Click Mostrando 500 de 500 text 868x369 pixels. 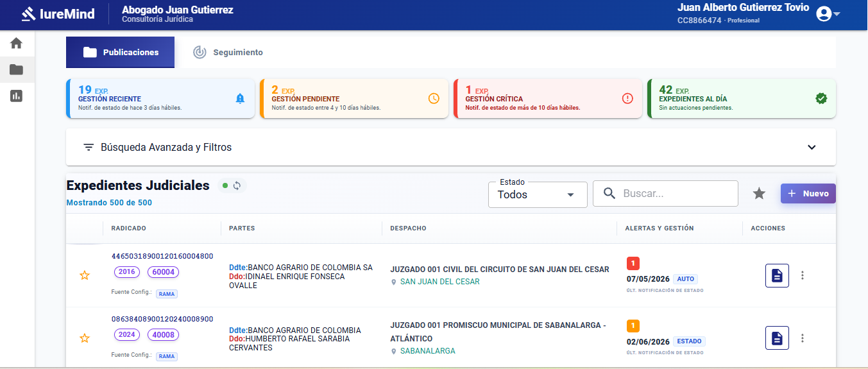pyautogui.click(x=109, y=203)
